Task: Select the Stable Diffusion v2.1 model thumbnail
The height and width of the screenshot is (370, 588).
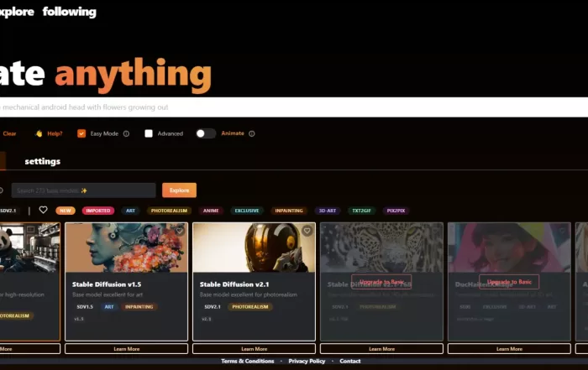Action: [254, 248]
